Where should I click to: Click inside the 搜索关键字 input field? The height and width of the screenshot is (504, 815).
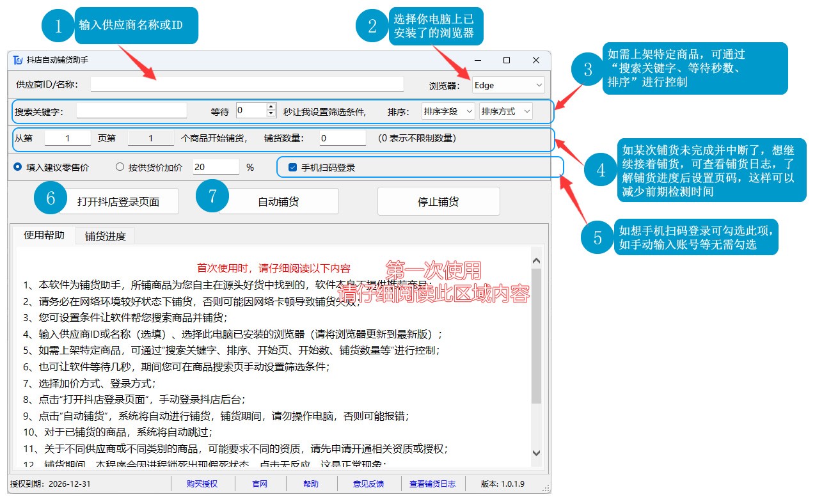131,111
